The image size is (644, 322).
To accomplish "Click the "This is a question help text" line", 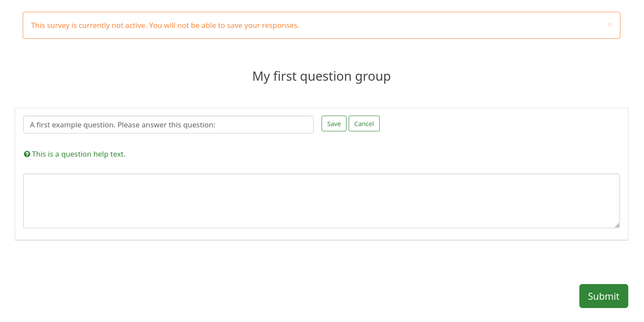I will [x=79, y=154].
